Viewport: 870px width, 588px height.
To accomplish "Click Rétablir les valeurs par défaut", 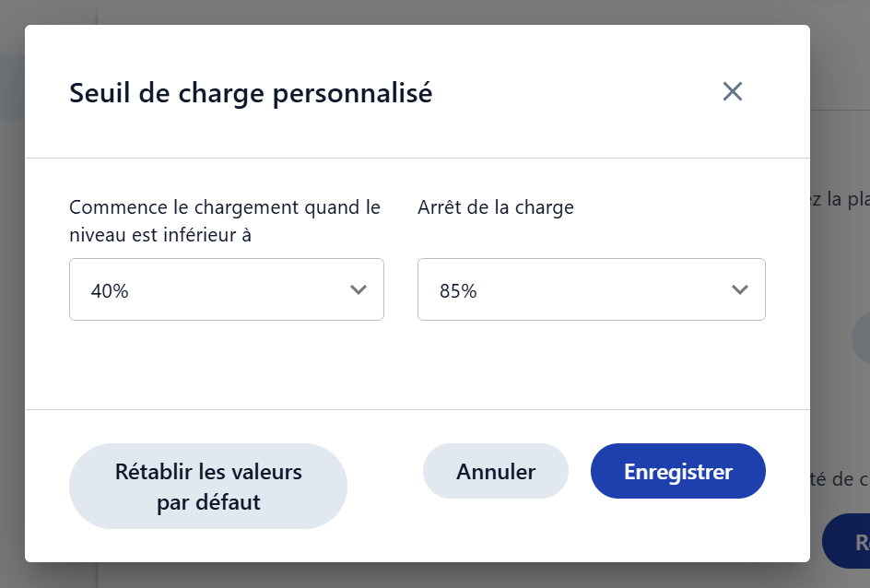I will tap(208, 487).
